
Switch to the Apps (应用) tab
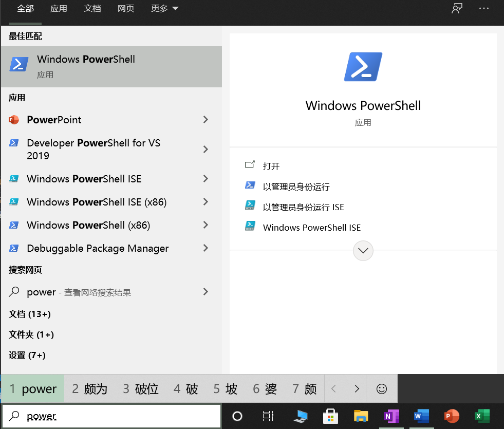[x=59, y=8]
